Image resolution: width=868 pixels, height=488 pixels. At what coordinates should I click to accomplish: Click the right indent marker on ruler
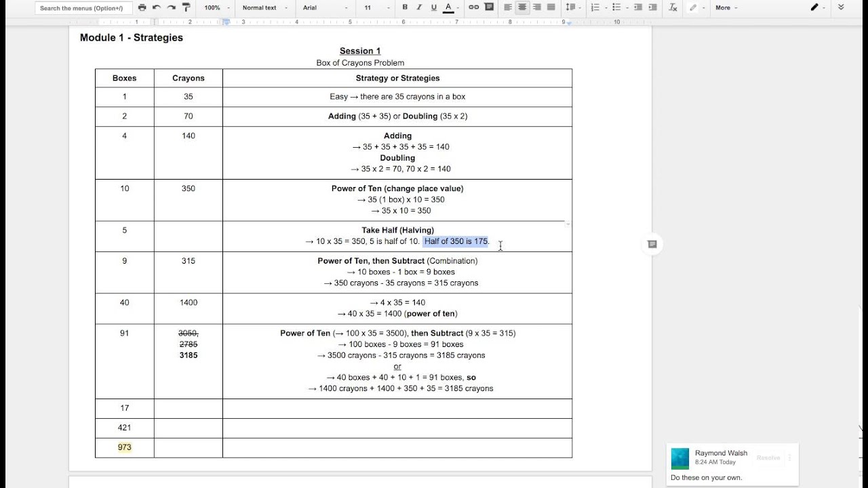click(568, 22)
